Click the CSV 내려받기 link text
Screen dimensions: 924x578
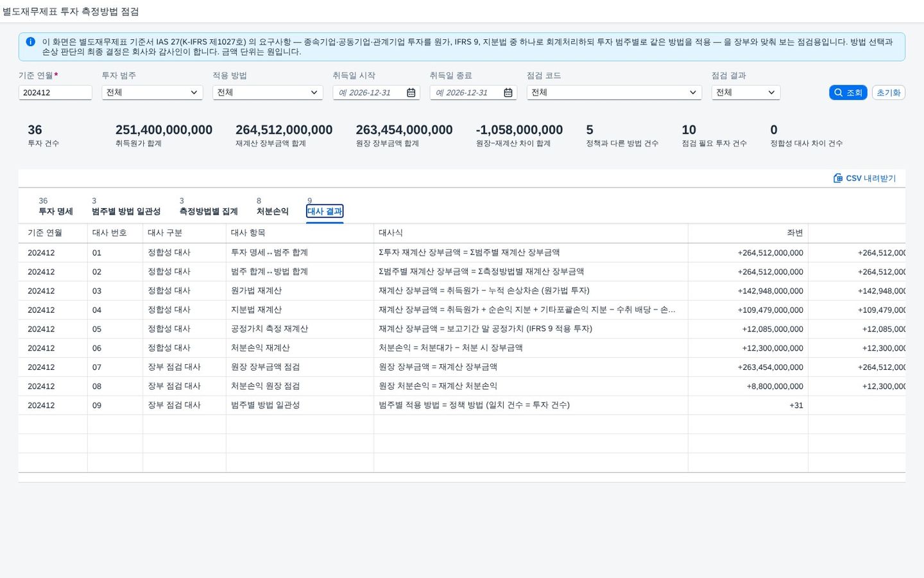pyautogui.click(x=870, y=179)
